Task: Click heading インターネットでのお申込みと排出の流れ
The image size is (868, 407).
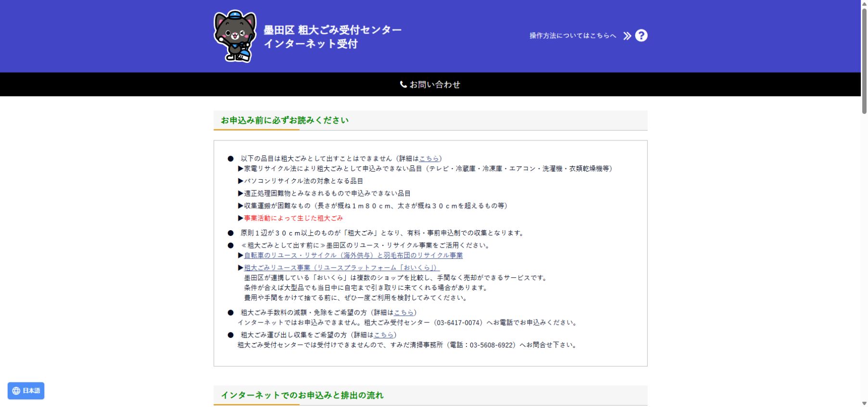Action: pyautogui.click(x=302, y=395)
